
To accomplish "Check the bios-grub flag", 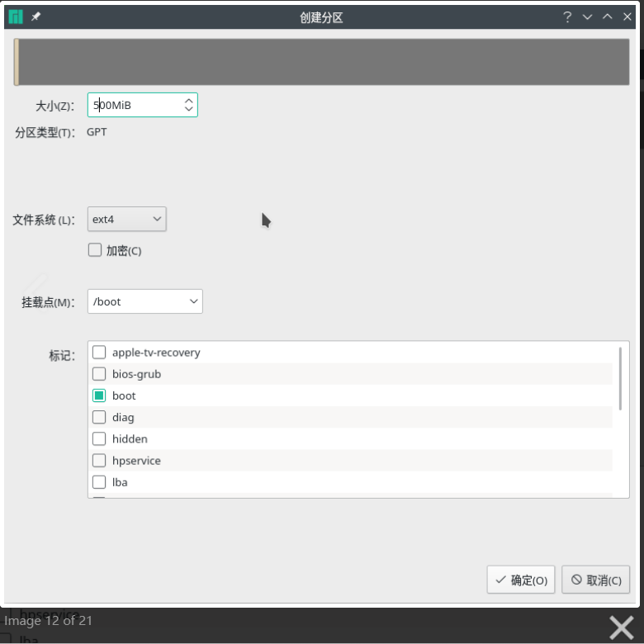I will click(99, 374).
